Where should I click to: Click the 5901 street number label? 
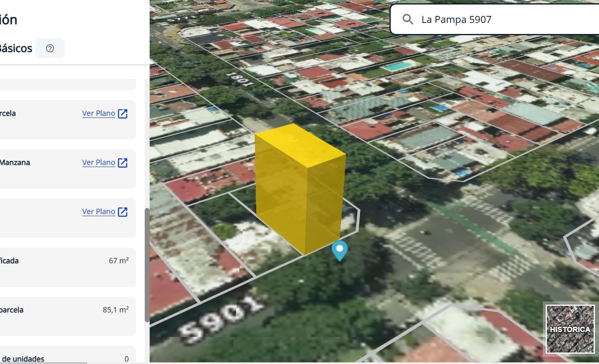coord(221,319)
